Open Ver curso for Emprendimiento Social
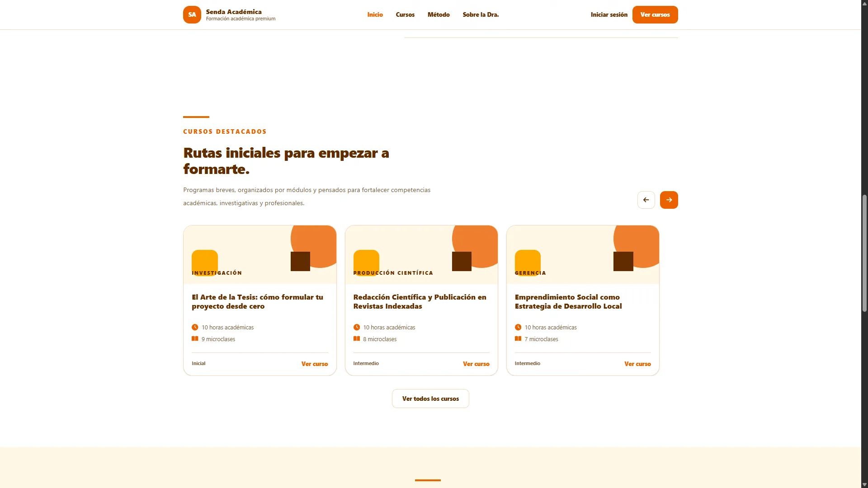 pos(637,364)
